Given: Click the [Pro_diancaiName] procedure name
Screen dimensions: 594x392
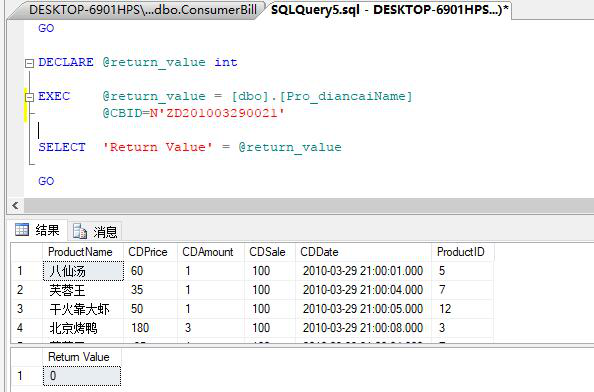Looking at the screenshot, I should [346, 96].
